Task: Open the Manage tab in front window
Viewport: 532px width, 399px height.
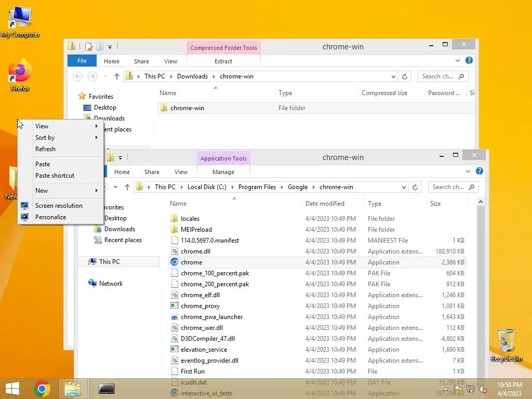Action: click(223, 172)
